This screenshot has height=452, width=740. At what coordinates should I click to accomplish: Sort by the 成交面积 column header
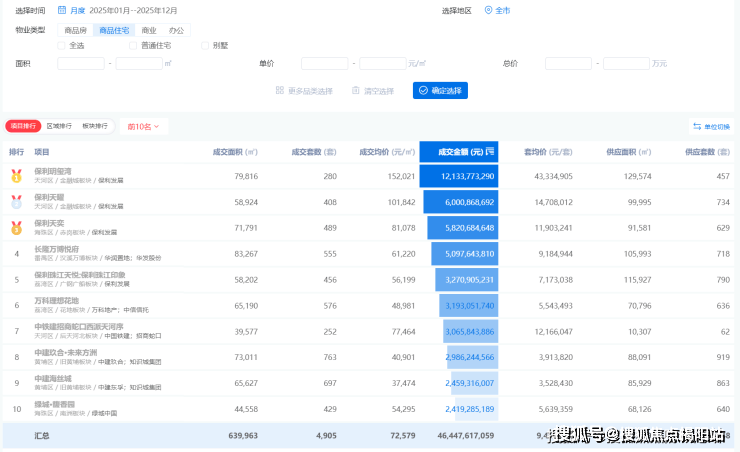235,152
